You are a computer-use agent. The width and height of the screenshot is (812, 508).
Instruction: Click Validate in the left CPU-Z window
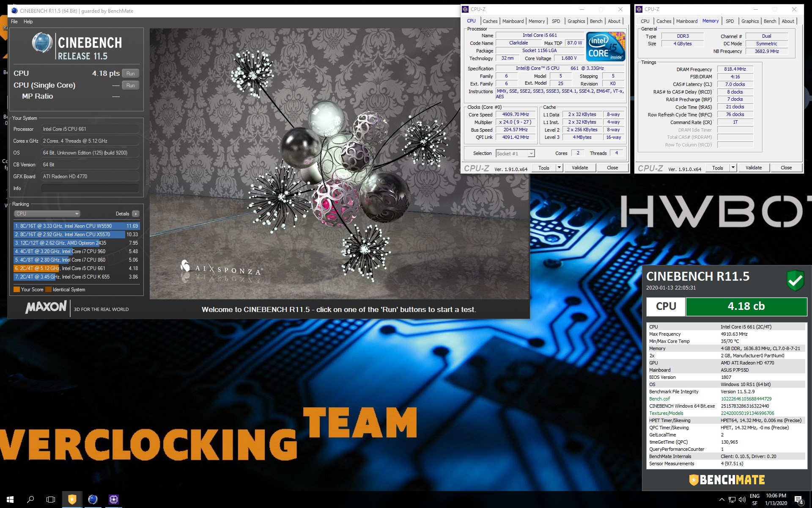(580, 168)
